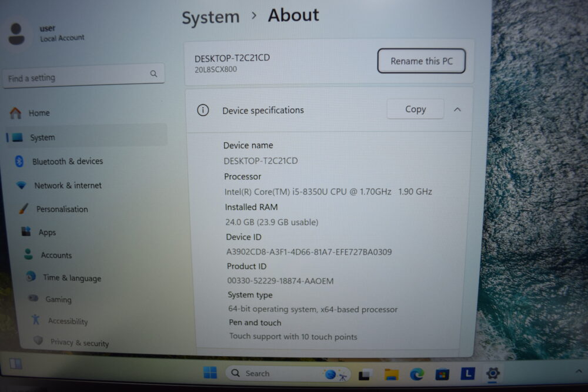Open the Start menu from the taskbar
The height and width of the screenshot is (392, 588).
tap(210, 373)
